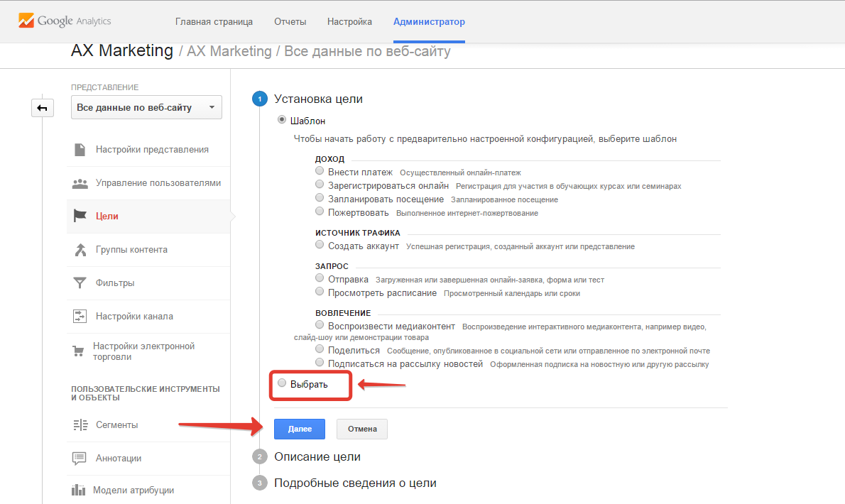Expand step 3 "Подробные сведения о цели"
The width and height of the screenshot is (845, 504).
point(355,483)
